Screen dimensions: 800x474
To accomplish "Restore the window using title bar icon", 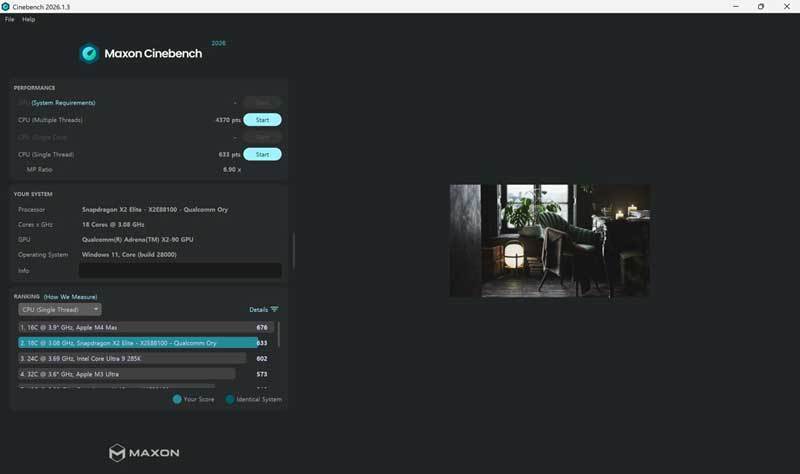I will point(761,7).
